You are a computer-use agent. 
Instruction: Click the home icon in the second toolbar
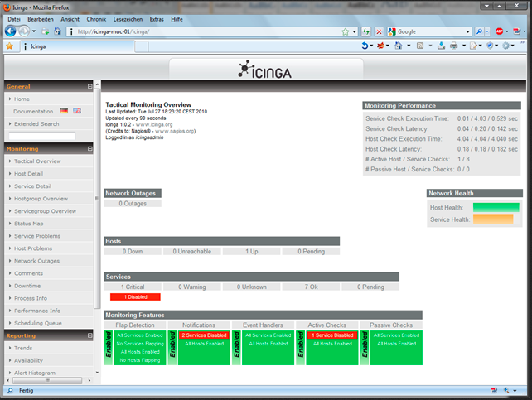[399, 46]
